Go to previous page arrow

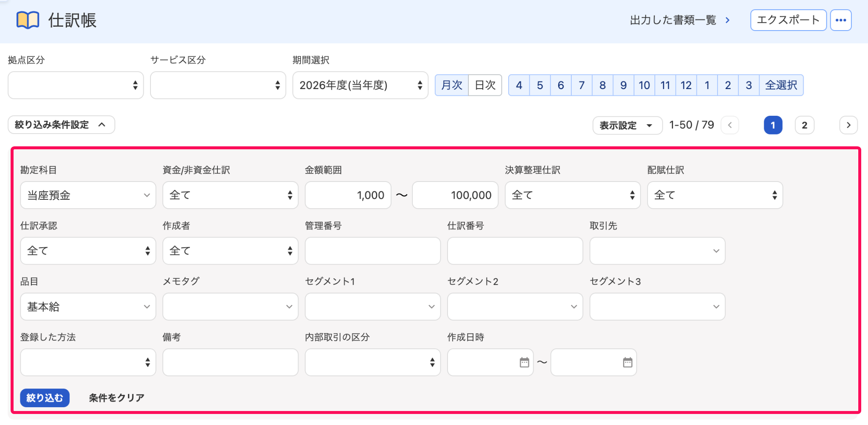[x=730, y=125]
